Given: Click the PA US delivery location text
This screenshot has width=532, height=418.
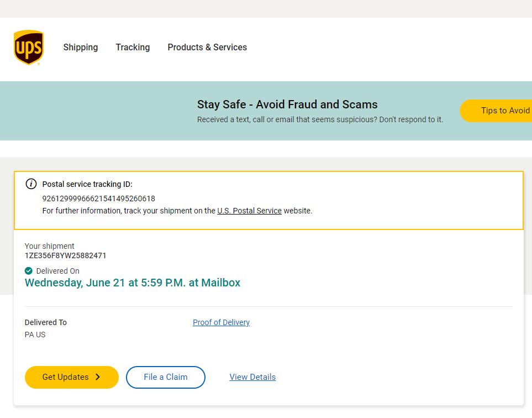Looking at the screenshot, I should (x=35, y=335).
